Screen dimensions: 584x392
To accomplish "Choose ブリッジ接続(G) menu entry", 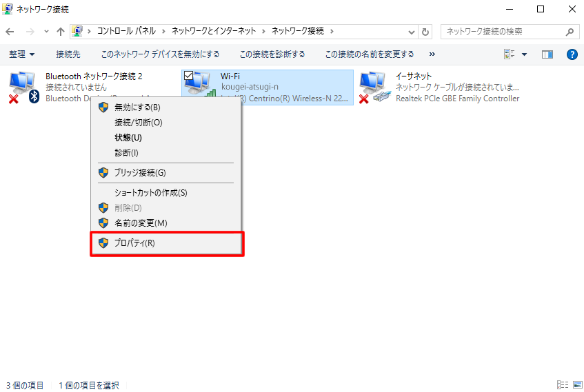I will point(166,173).
